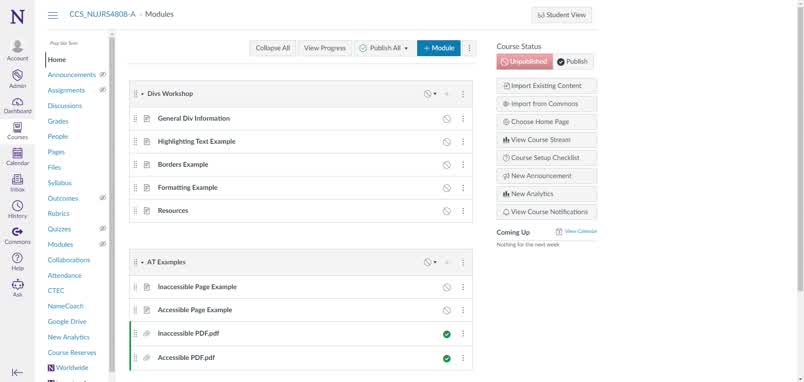The height and width of the screenshot is (382, 804).
Task: Publish Formatting Example item
Action: tap(447, 188)
